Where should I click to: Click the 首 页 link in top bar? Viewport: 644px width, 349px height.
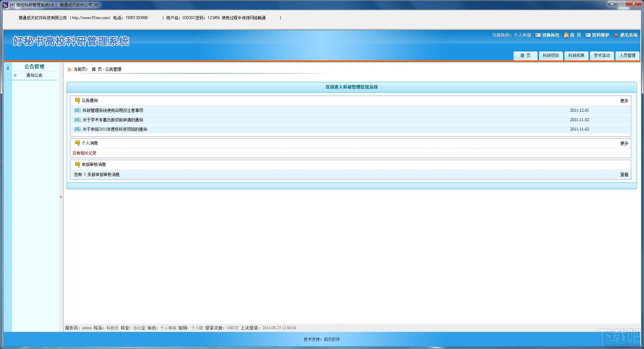point(576,35)
